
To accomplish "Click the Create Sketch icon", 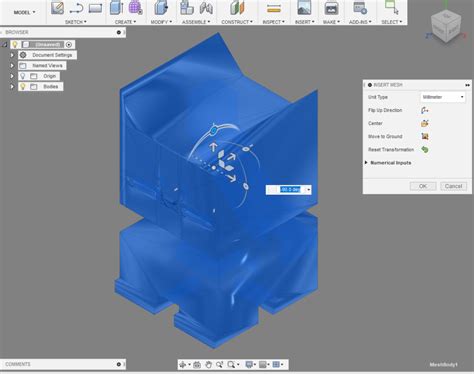I will pos(57,8).
